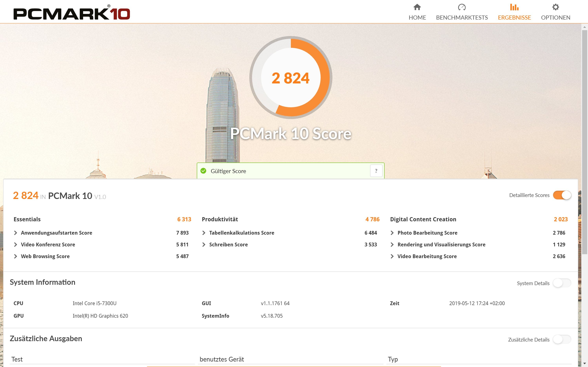Click the benutztes Gerät column header
Screen dimensions: 588x367
(222, 359)
